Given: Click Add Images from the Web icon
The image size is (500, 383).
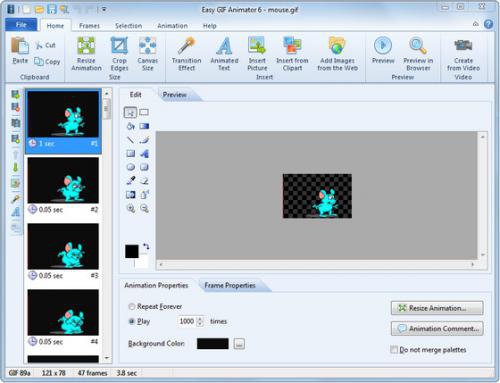Looking at the screenshot, I should point(337,45).
